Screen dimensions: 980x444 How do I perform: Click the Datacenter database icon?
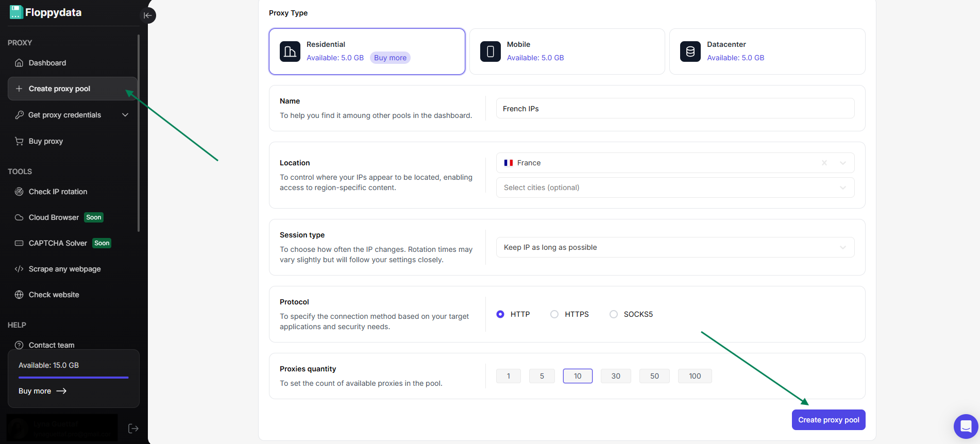(690, 52)
